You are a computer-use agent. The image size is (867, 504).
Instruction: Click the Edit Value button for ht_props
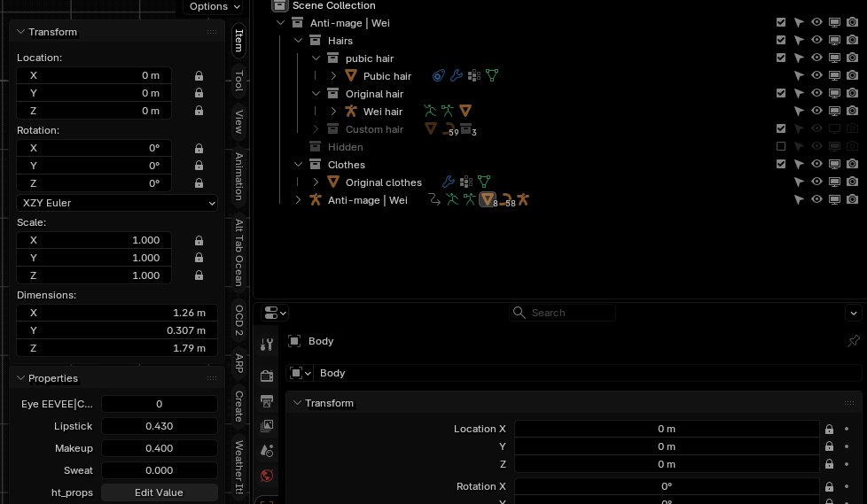(x=160, y=492)
